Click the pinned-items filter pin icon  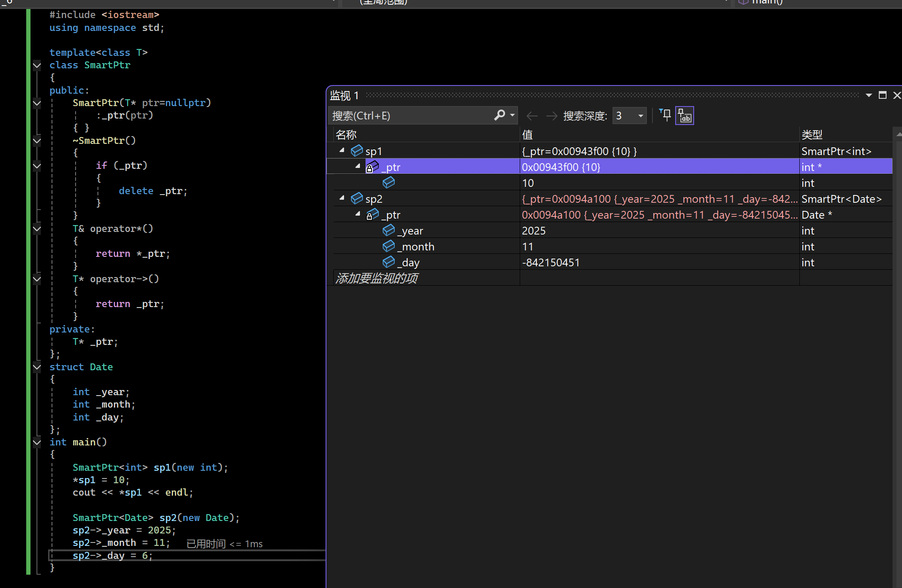[x=665, y=115]
